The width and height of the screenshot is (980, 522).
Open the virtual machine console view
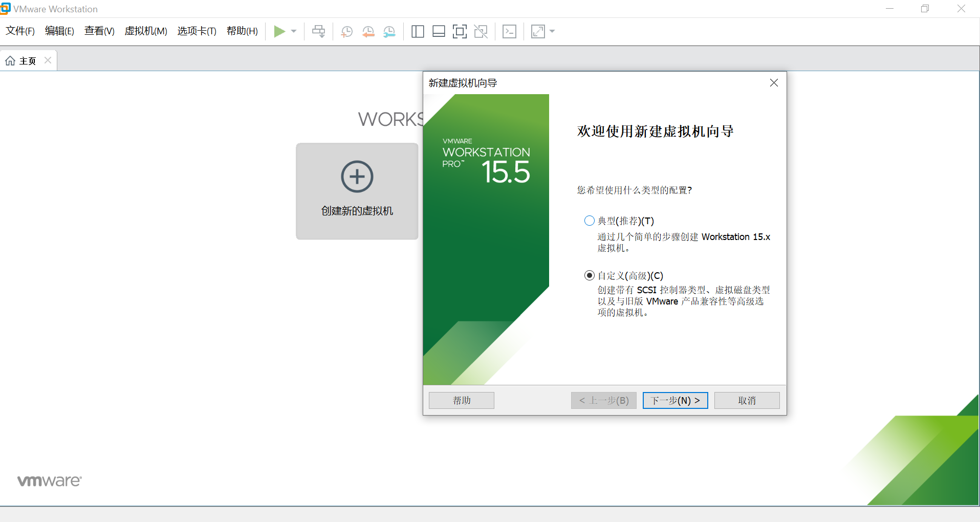click(510, 31)
